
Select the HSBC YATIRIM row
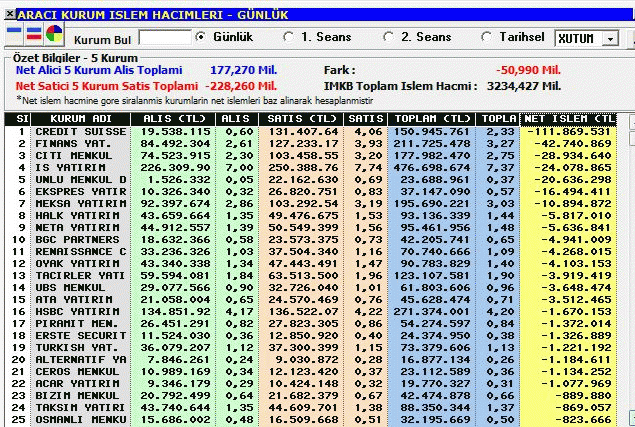tap(311, 312)
